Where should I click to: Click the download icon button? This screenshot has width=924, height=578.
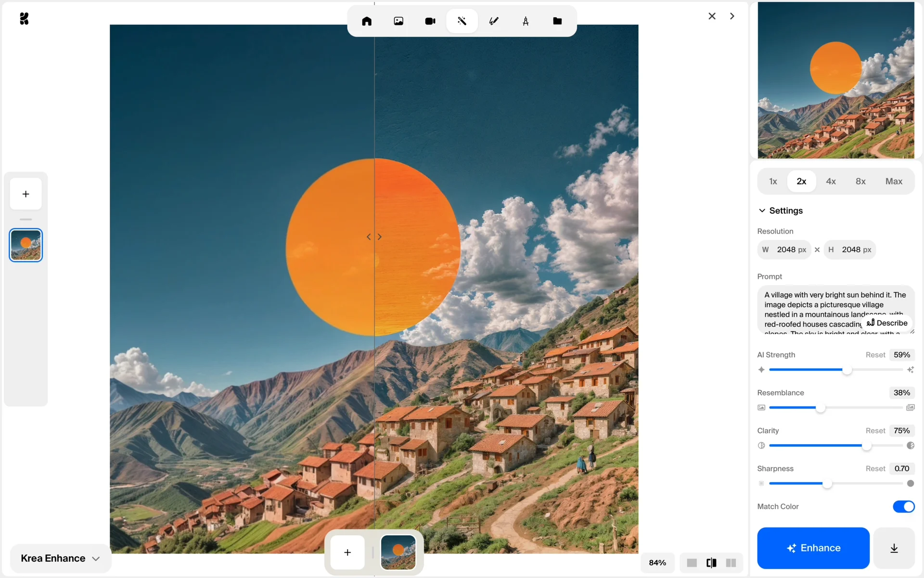pos(894,548)
